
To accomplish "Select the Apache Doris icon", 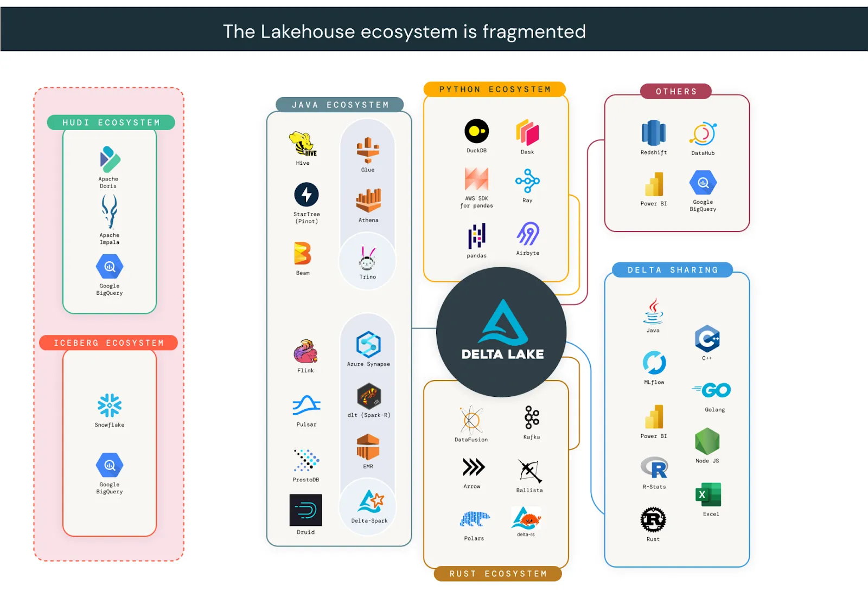I will tap(110, 159).
